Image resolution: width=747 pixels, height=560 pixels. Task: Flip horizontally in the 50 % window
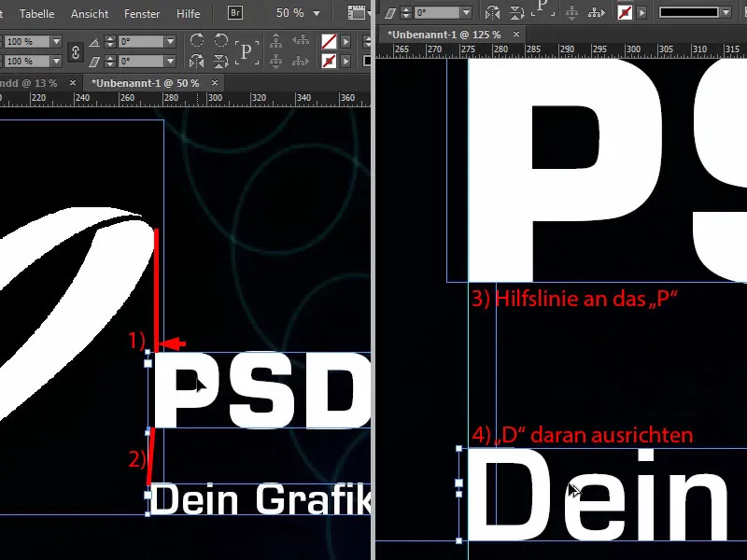click(196, 62)
